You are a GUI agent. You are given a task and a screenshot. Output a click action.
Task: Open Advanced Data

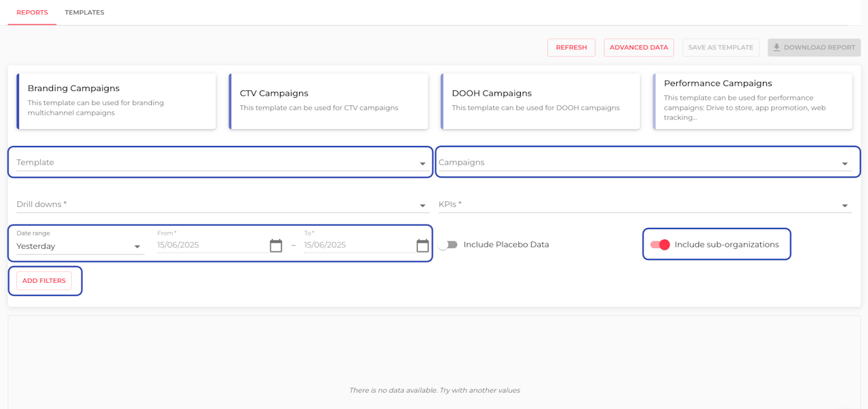639,47
